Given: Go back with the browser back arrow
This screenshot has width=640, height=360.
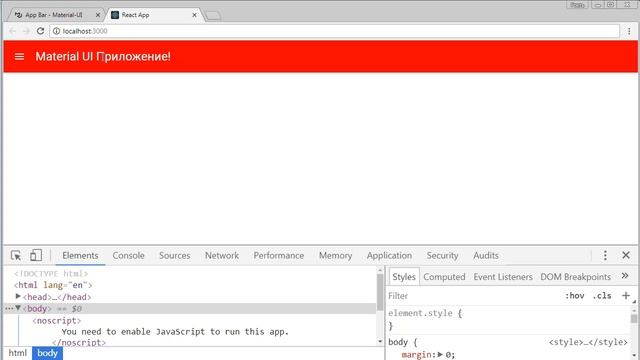Looking at the screenshot, I should 12,31.
